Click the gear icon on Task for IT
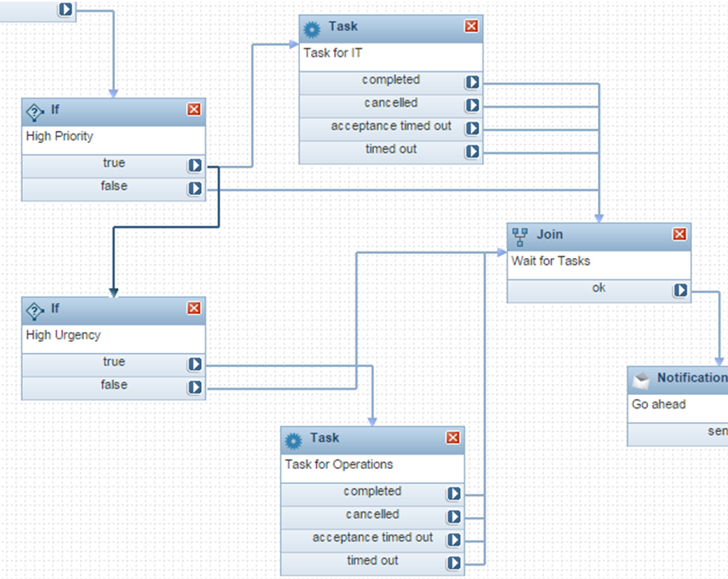 coord(312,28)
